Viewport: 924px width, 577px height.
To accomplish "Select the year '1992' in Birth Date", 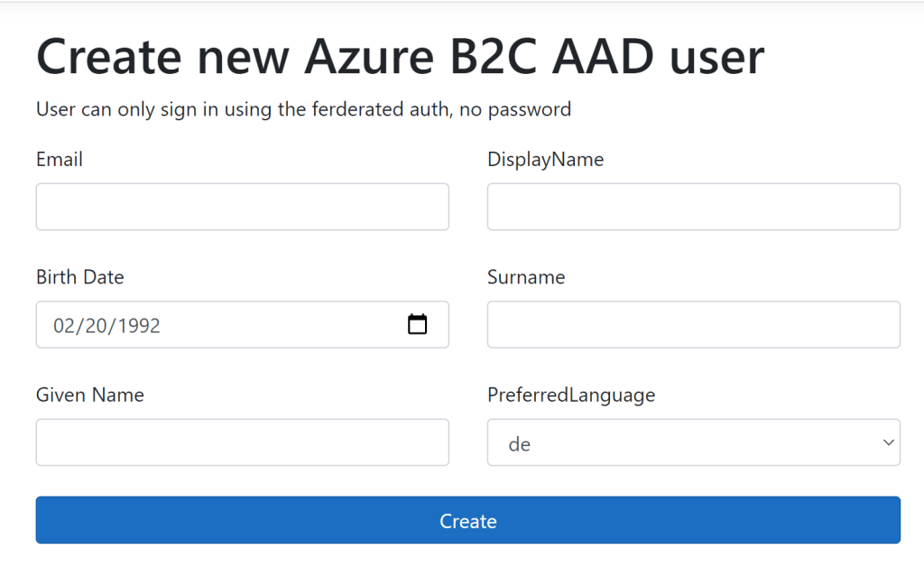I will pos(137,326).
